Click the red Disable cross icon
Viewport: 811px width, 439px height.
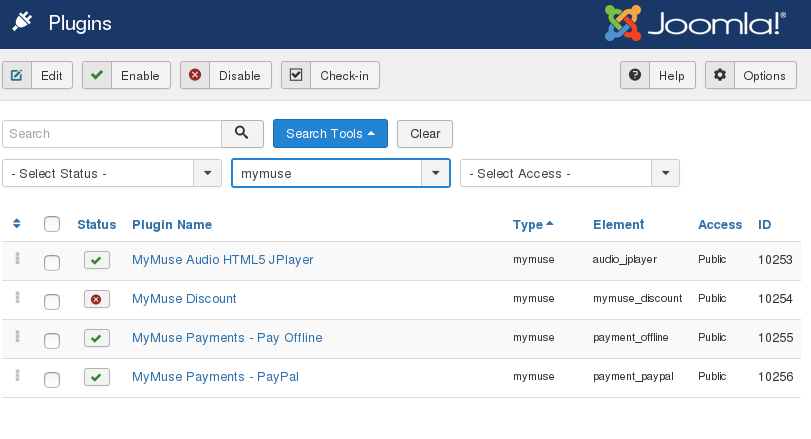click(195, 75)
